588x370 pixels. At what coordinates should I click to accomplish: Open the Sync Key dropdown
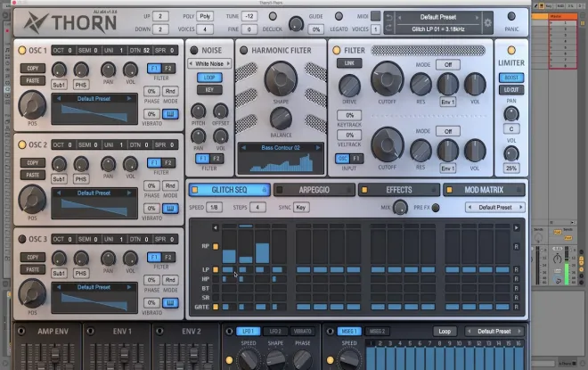[301, 207]
